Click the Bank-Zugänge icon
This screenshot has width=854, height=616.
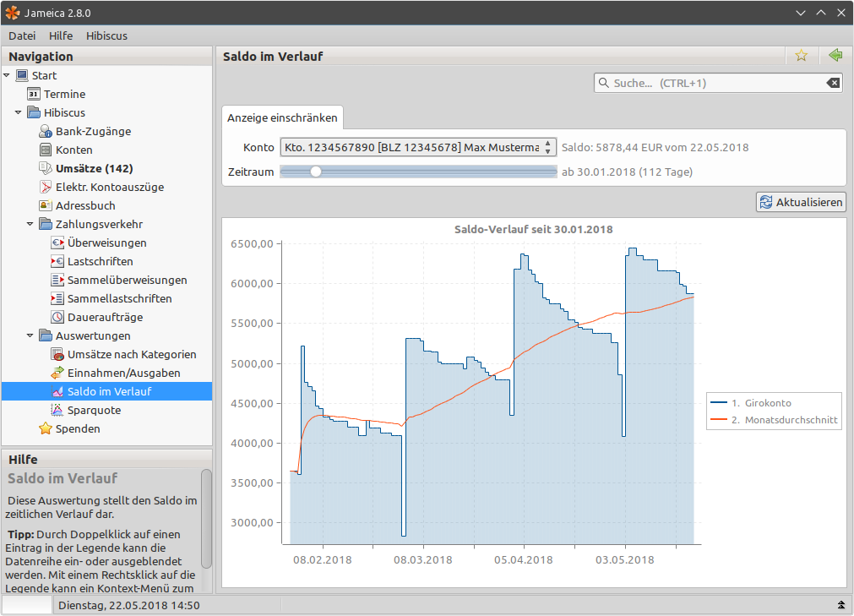(x=46, y=131)
